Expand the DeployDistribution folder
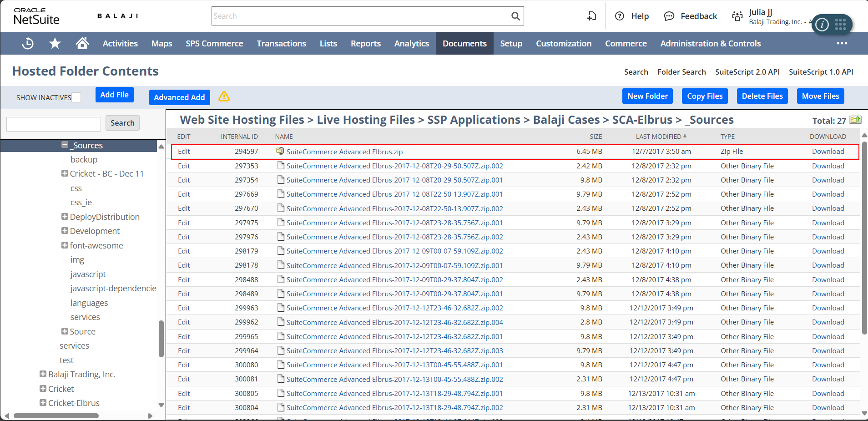 [x=65, y=217]
